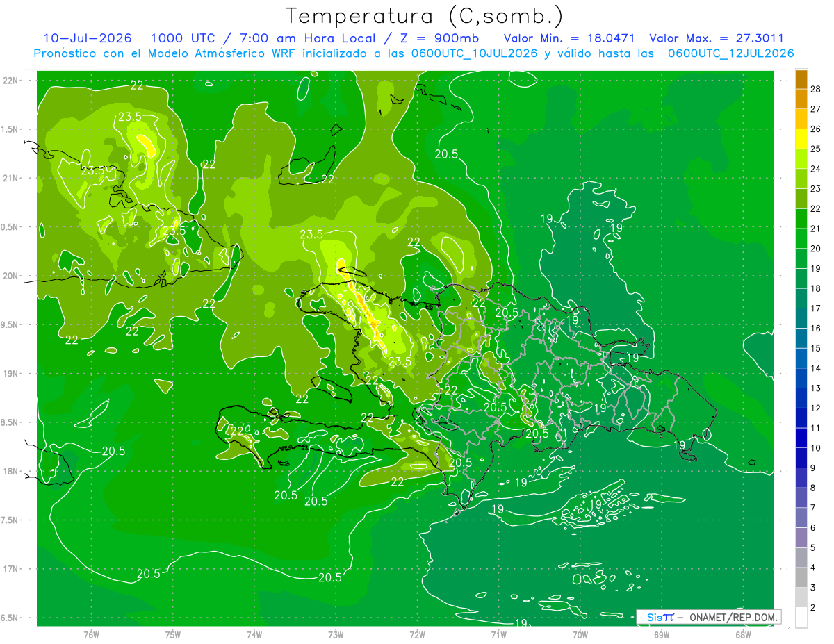The width and height of the screenshot is (834, 644).
Task: Click the dark orange swatch above 28
Action: pyautogui.click(x=801, y=79)
